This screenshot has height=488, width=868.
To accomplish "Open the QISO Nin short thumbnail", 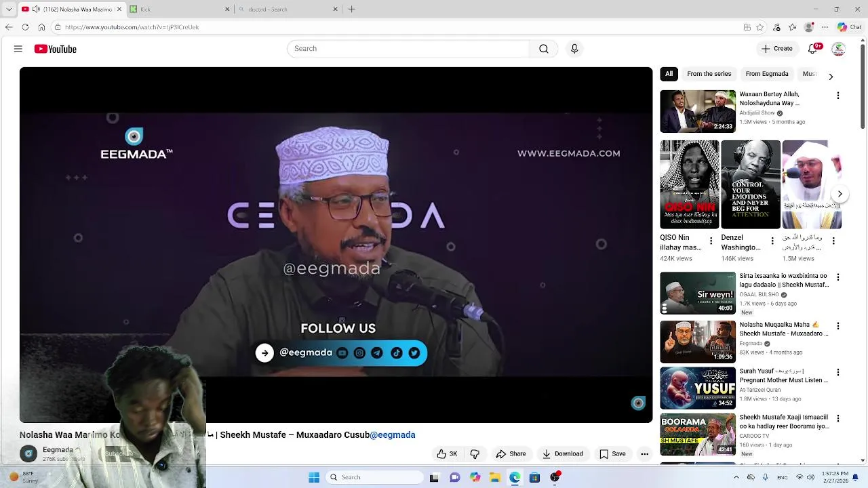I will (690, 184).
